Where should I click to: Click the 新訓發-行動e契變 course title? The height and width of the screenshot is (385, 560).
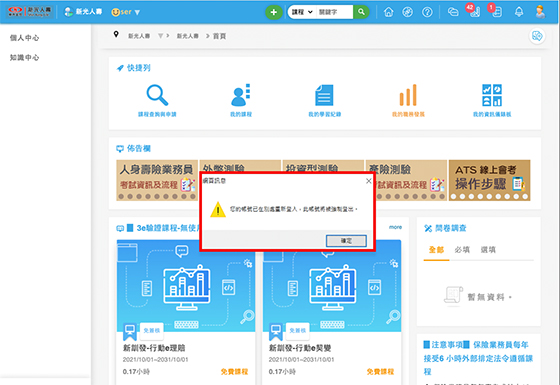(300, 348)
